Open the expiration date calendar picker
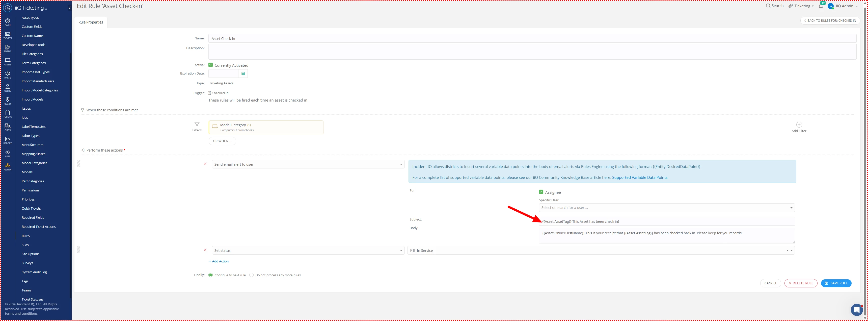This screenshot has height=321, width=868. [243, 73]
